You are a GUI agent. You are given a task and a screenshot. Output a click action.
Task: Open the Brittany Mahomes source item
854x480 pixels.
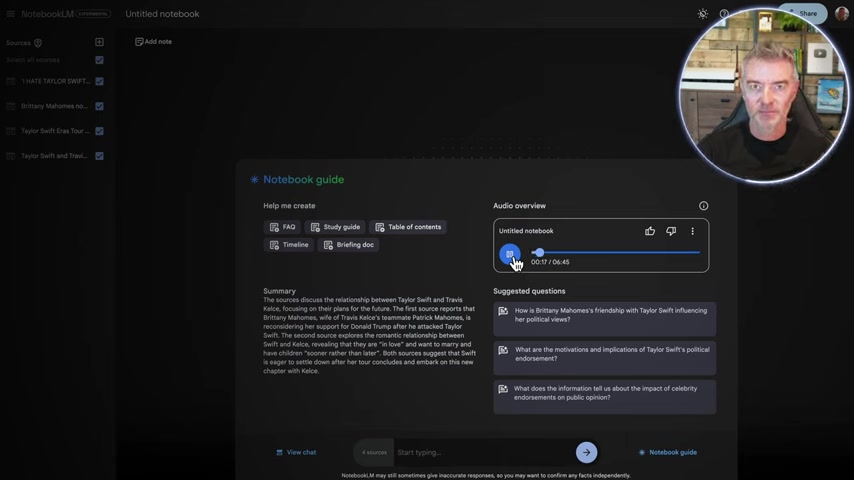pyautogui.click(x=54, y=106)
